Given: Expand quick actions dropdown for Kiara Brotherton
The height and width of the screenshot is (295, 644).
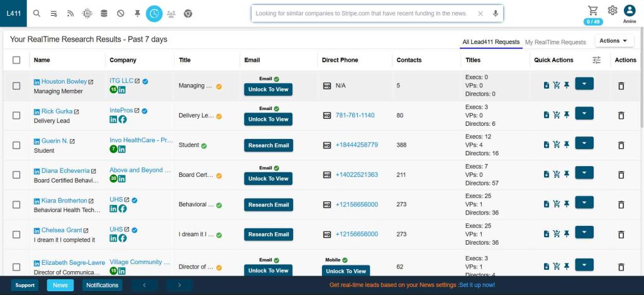Looking at the screenshot, I should pyautogui.click(x=584, y=202).
